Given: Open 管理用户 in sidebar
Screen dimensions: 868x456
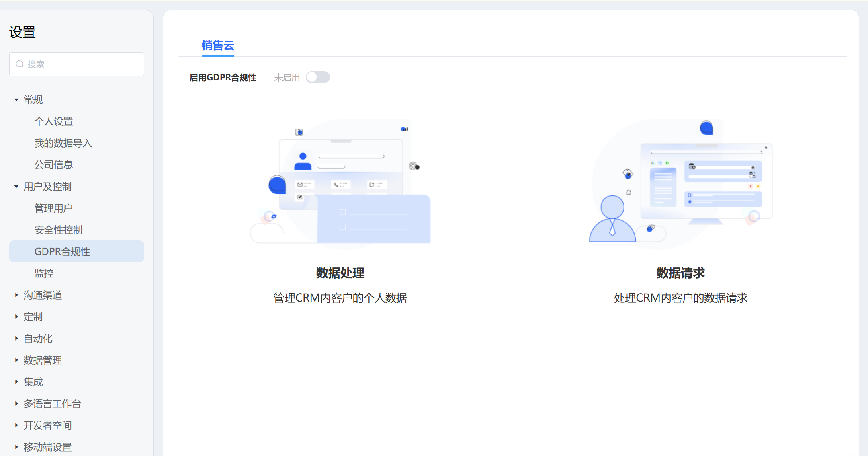Looking at the screenshot, I should pyautogui.click(x=53, y=208).
